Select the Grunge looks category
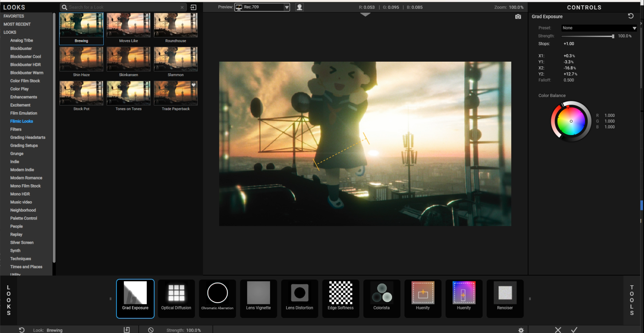 coord(17,153)
